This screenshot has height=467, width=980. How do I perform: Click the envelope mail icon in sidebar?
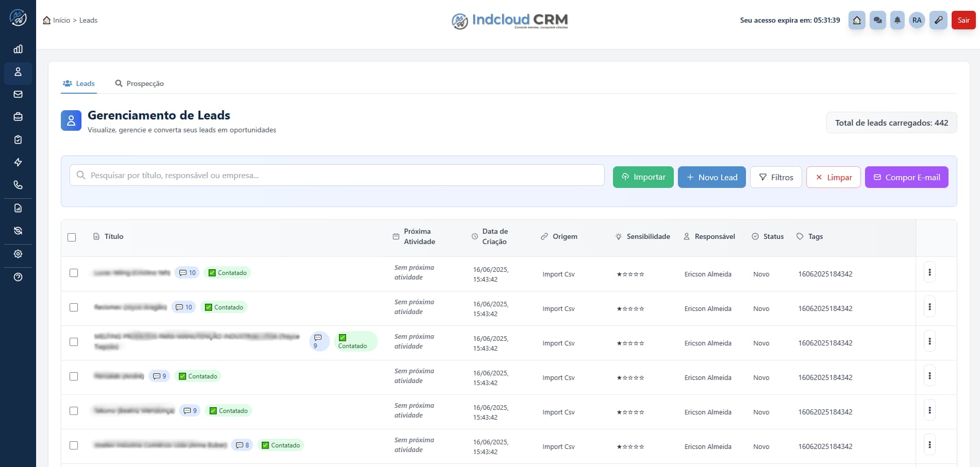(x=18, y=94)
